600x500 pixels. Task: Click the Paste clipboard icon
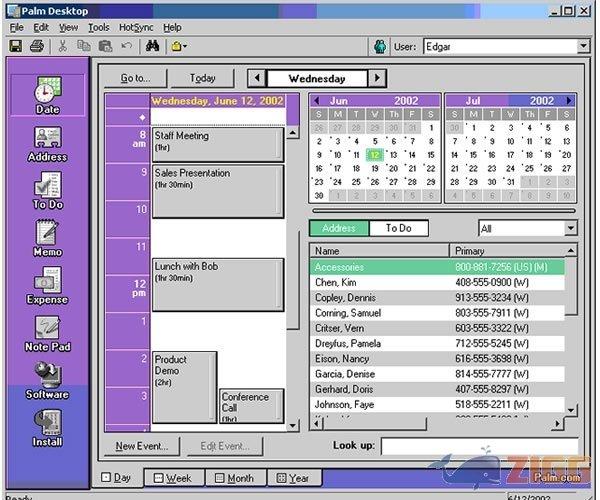pos(105,46)
